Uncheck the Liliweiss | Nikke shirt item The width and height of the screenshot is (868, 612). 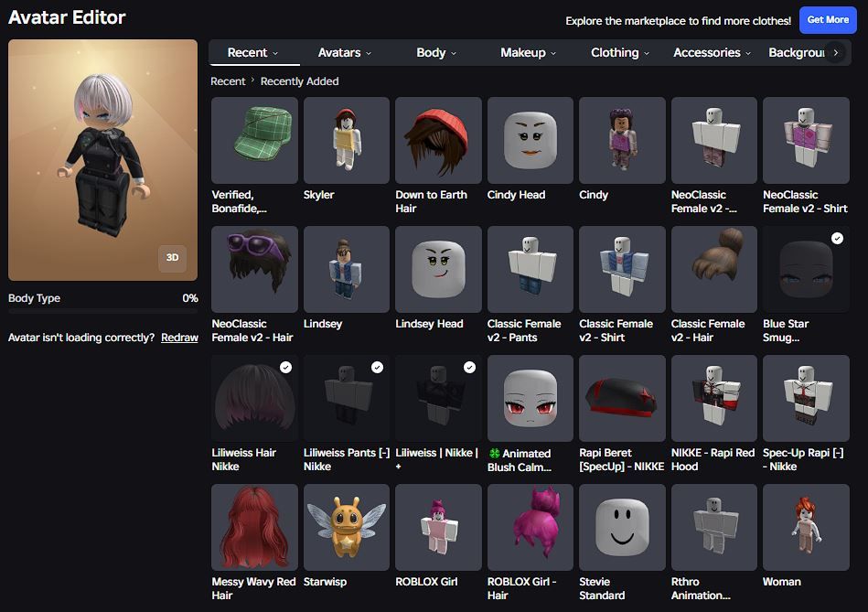tap(469, 367)
